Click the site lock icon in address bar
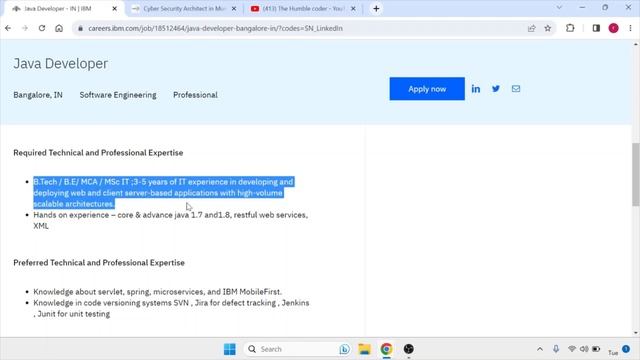640x360 pixels. point(80,28)
